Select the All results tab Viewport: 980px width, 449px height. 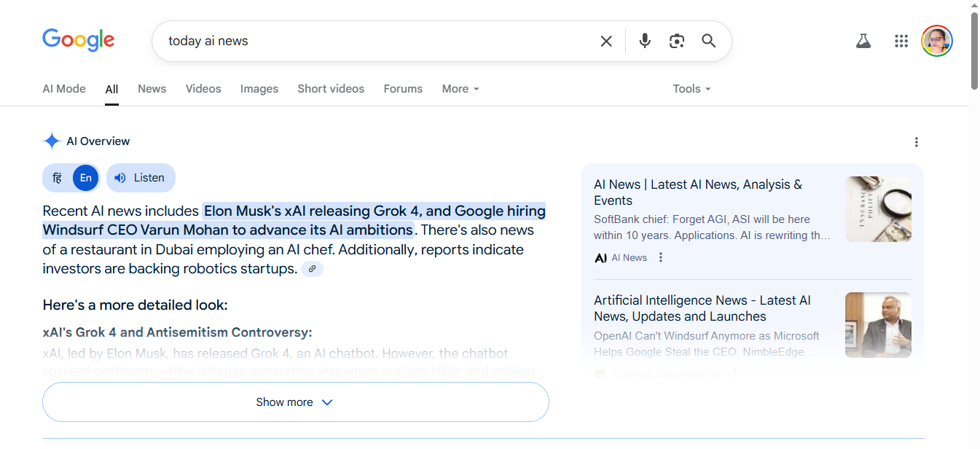coord(111,90)
